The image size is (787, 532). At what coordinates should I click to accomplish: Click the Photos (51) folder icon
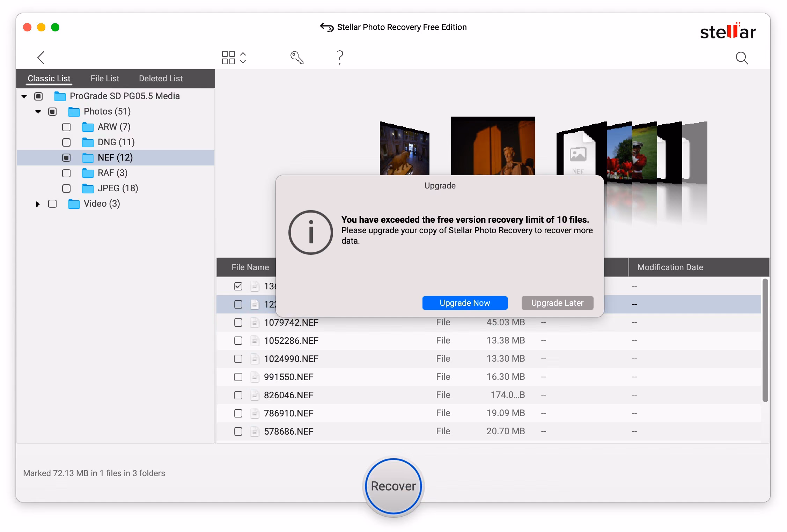pyautogui.click(x=74, y=112)
